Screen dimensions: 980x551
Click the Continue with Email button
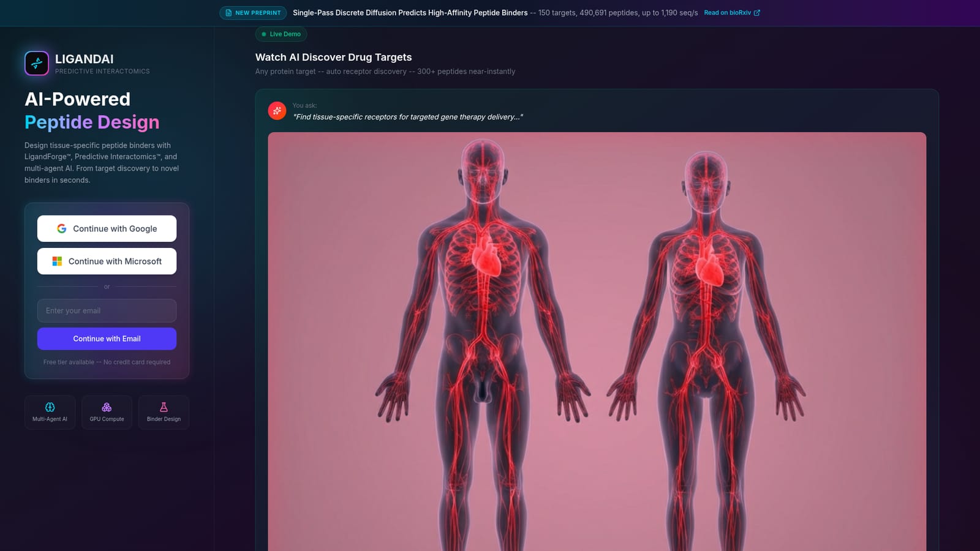pyautogui.click(x=107, y=339)
